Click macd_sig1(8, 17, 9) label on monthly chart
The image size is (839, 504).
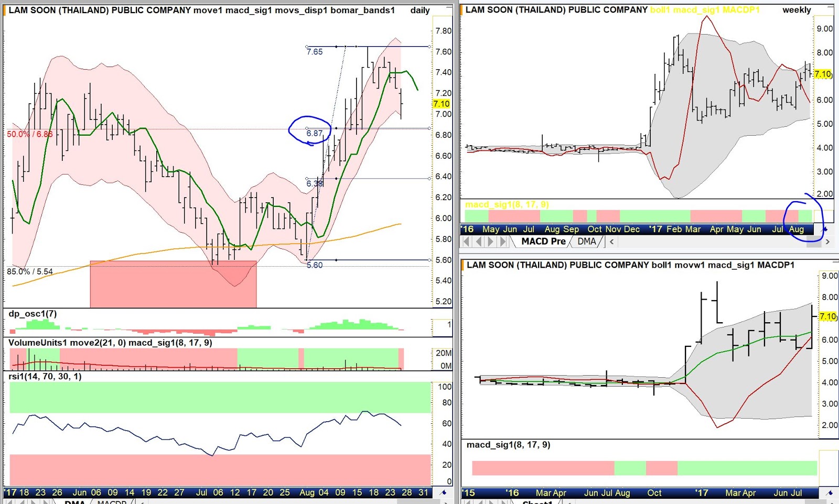(509, 445)
